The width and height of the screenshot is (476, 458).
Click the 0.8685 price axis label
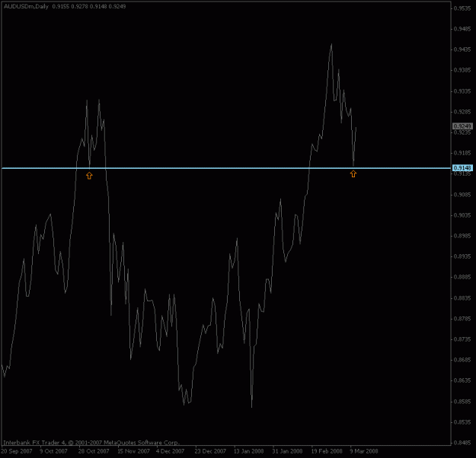click(462, 360)
